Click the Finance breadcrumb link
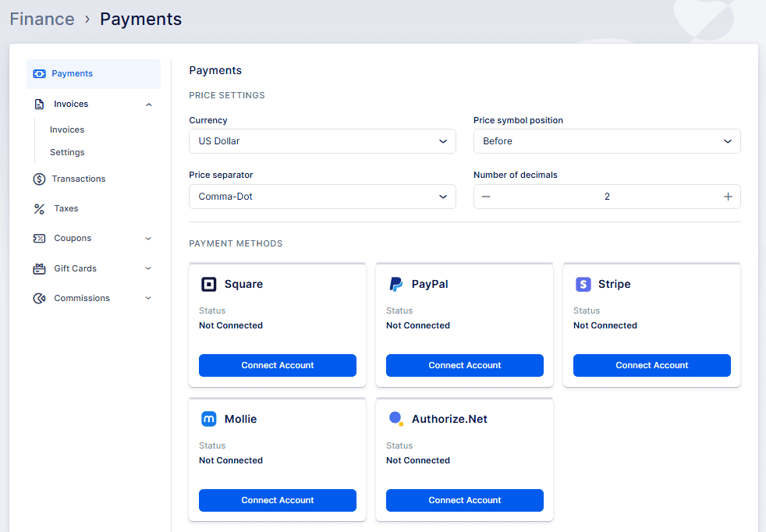 pyautogui.click(x=42, y=19)
